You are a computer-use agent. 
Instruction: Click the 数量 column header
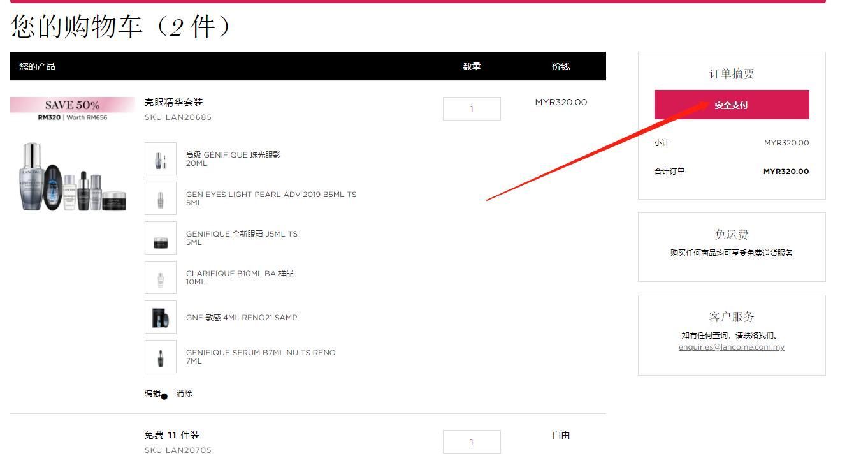point(472,66)
